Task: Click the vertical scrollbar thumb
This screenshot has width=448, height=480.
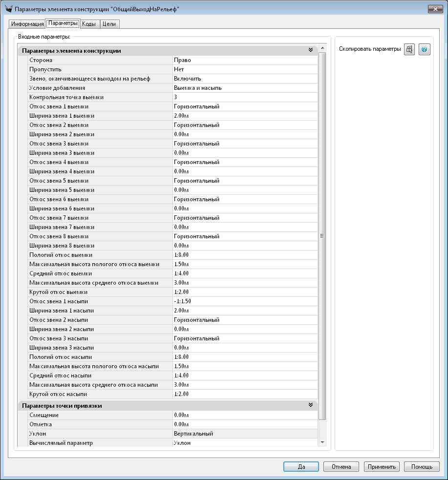Action: (x=322, y=234)
